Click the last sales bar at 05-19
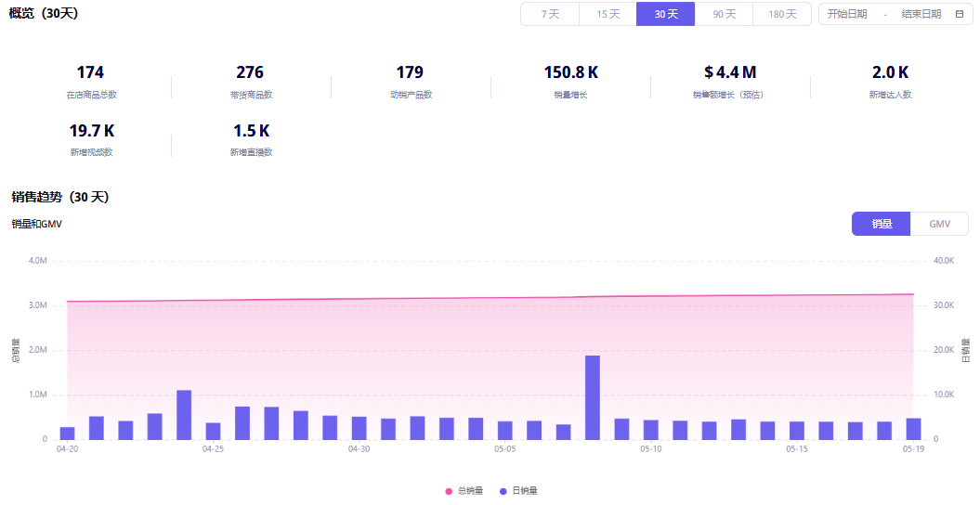This screenshot has height=505, width=980. click(x=913, y=429)
